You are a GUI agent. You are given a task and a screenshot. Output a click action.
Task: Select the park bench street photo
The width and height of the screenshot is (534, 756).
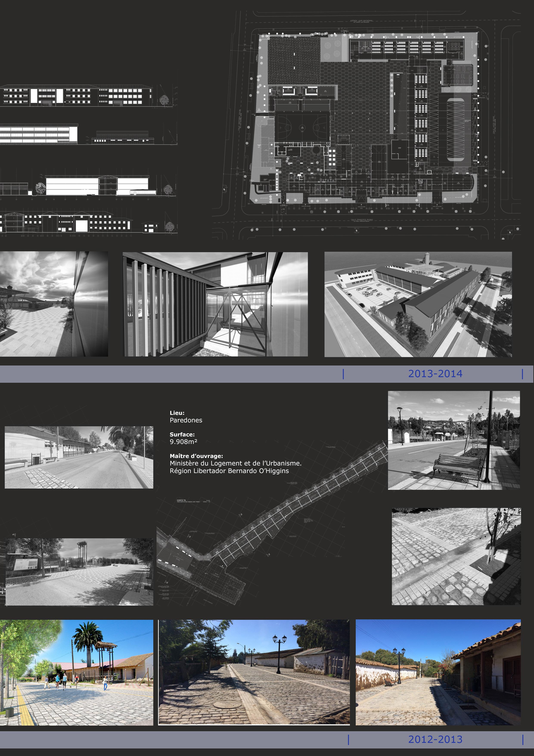[454, 440]
